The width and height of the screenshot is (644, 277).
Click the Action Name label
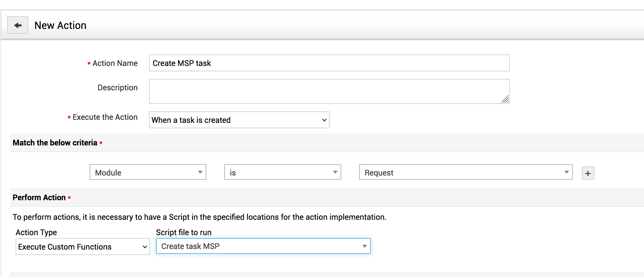pyautogui.click(x=115, y=63)
